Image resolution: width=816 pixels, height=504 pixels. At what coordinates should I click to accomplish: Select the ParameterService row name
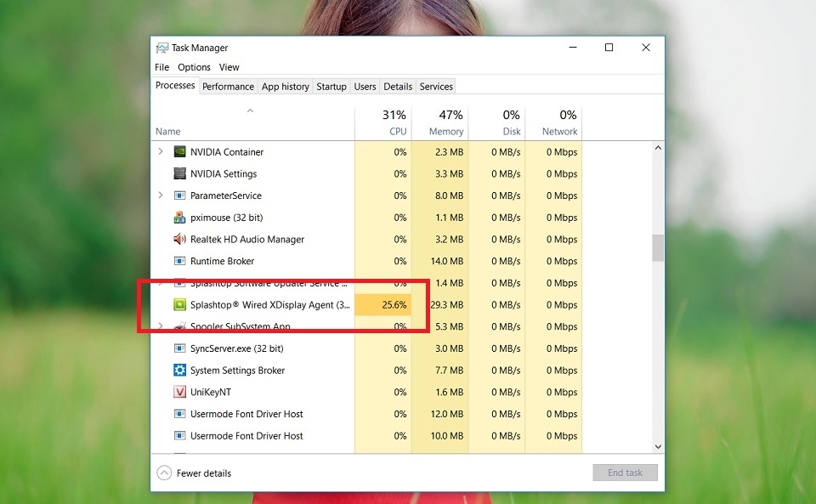tap(226, 195)
